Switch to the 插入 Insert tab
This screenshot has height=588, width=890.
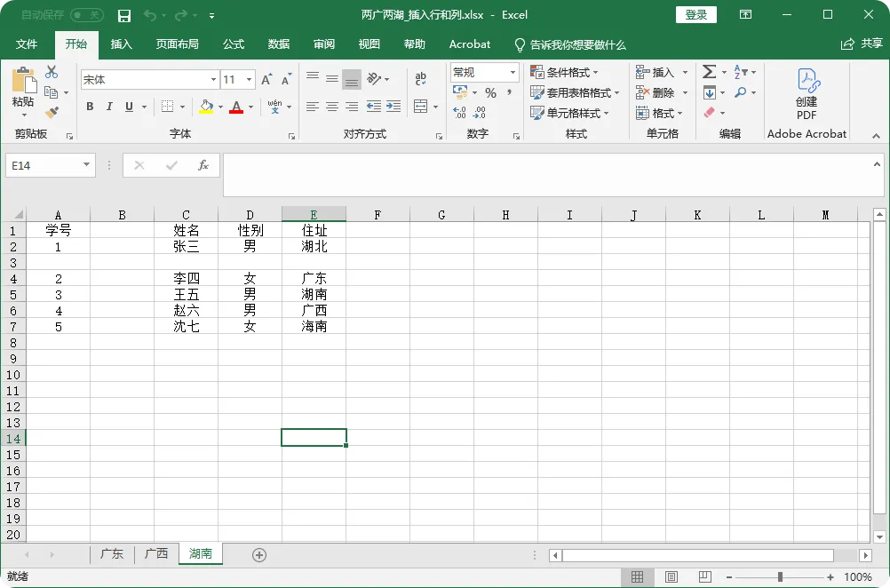pos(121,44)
